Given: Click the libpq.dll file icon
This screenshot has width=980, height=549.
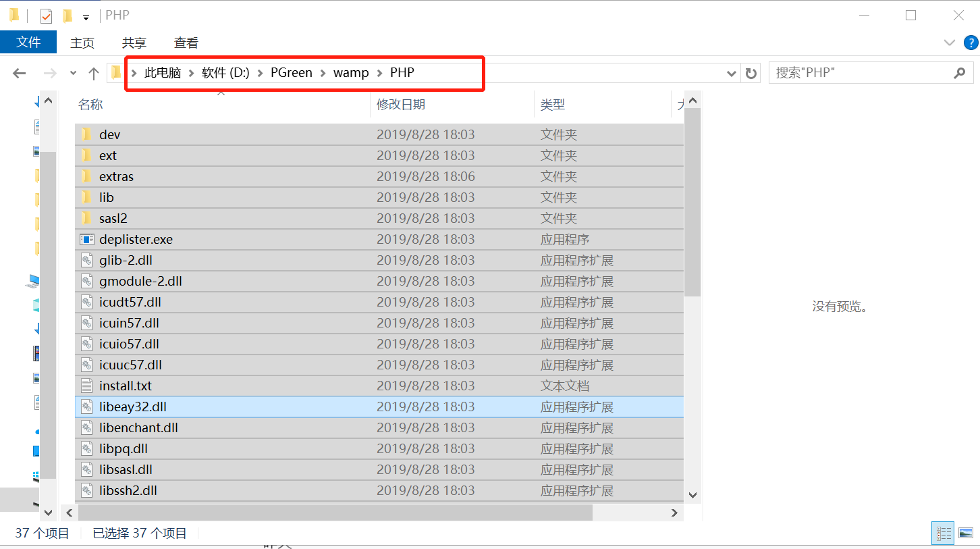Looking at the screenshot, I should [86, 448].
